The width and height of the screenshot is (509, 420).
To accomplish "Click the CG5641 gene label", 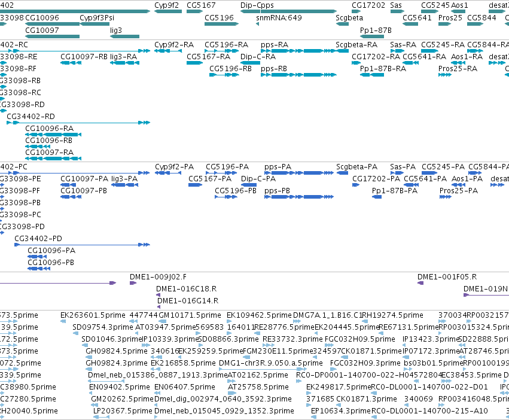I will pos(417,18).
